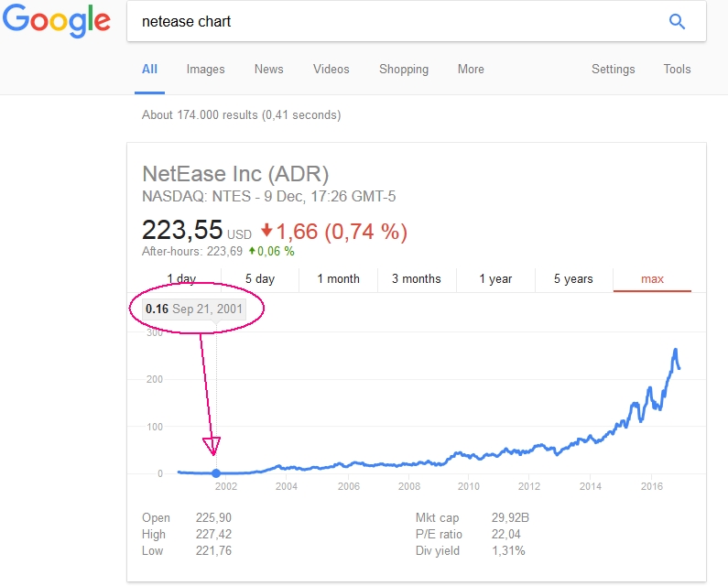
Task: Go to the Videos tab
Action: (x=331, y=69)
